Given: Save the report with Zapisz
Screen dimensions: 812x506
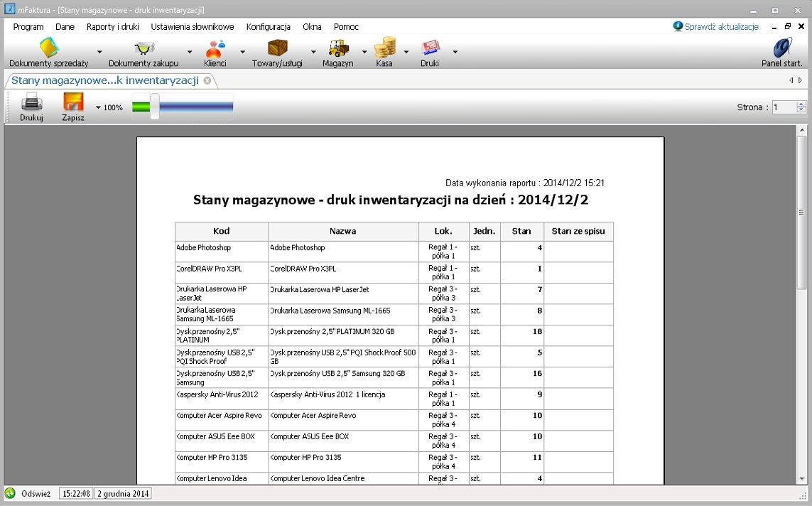Looking at the screenshot, I should pyautogui.click(x=73, y=107).
